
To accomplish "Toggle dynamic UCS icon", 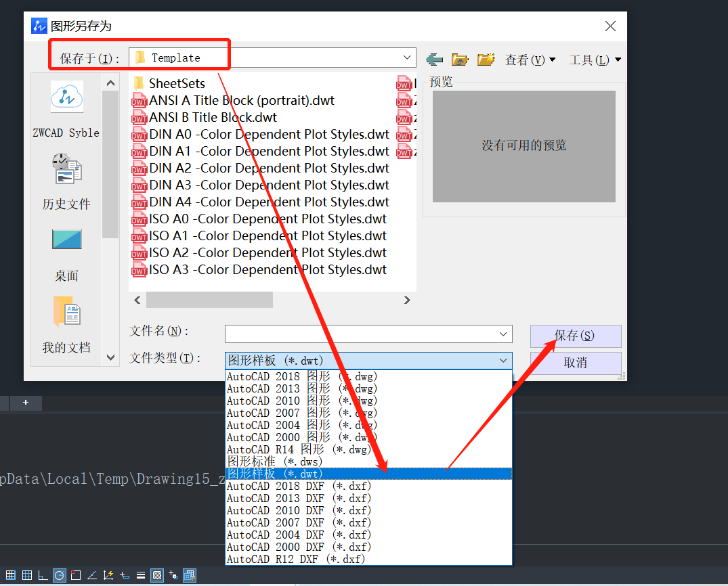I will (x=108, y=575).
